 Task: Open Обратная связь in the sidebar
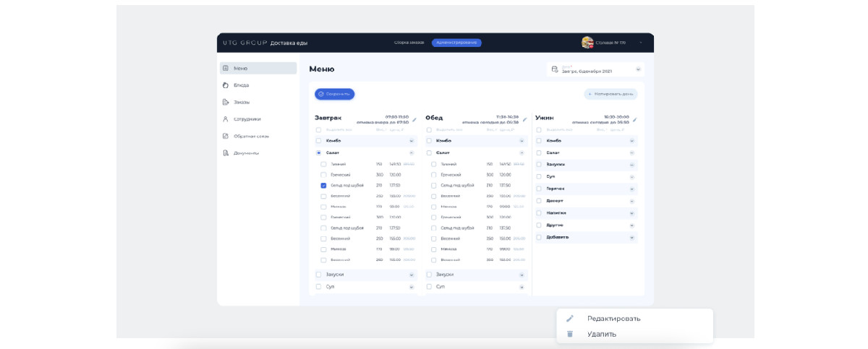[x=251, y=136]
